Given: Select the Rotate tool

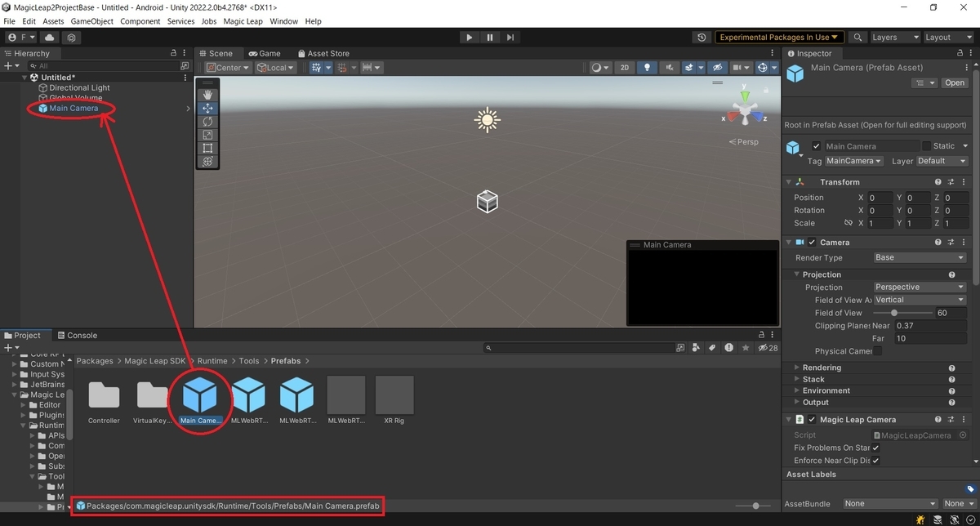Looking at the screenshot, I should coord(207,121).
